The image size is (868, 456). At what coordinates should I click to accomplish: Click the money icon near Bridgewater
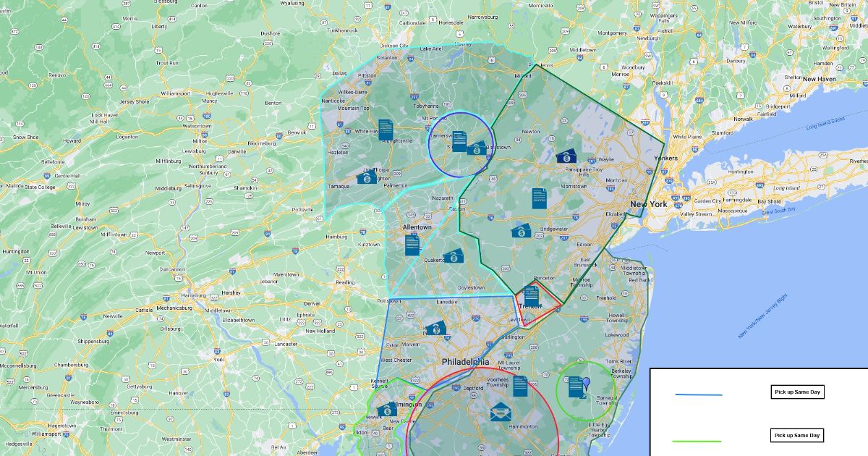(x=522, y=232)
